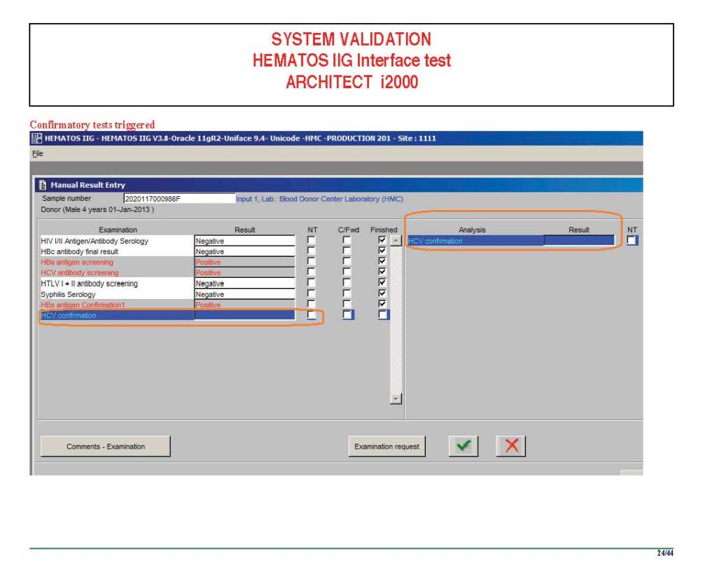Open the File menu
The image size is (717, 588).
coord(37,153)
